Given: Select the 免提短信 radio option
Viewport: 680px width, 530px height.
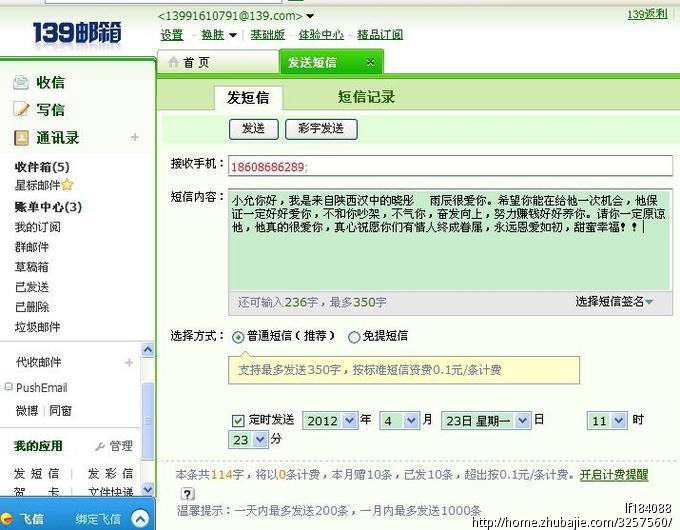Looking at the screenshot, I should click(354, 337).
